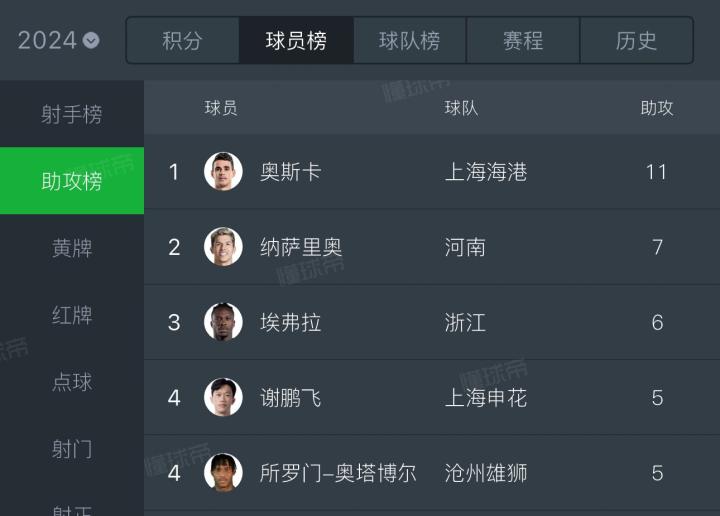
Task: Select 助攻榜 in the sidebar
Action: [x=72, y=181]
